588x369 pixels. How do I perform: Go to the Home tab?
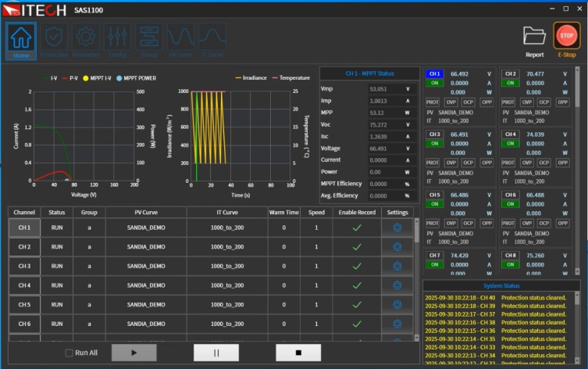(x=21, y=40)
